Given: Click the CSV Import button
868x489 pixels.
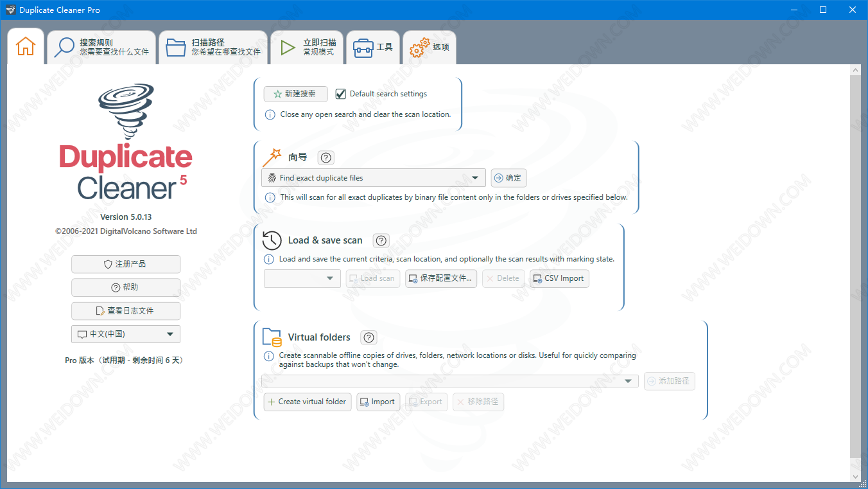Looking at the screenshot, I should pyautogui.click(x=559, y=278).
